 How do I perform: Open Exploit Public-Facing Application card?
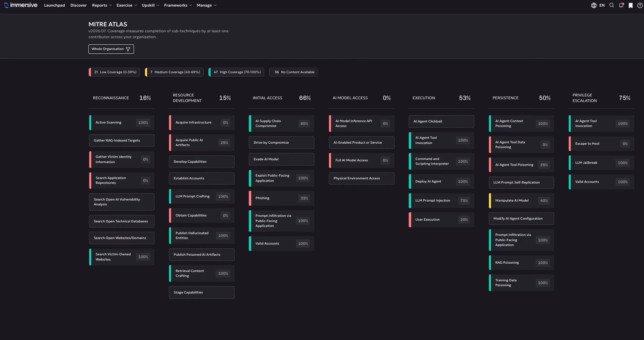coord(281,178)
